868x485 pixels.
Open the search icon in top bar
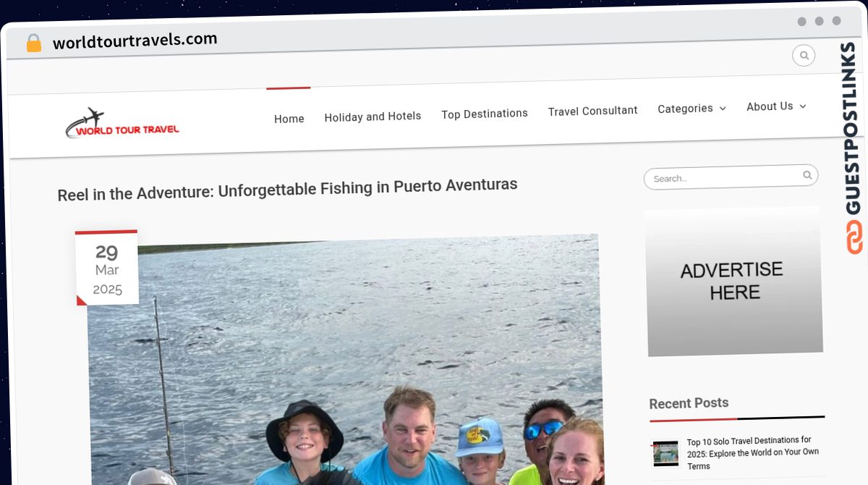804,56
